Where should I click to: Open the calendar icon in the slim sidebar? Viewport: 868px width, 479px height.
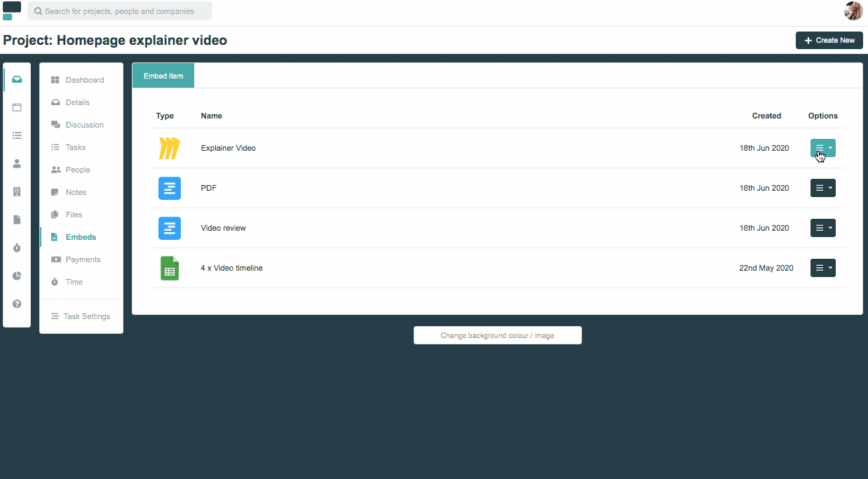pyautogui.click(x=17, y=107)
